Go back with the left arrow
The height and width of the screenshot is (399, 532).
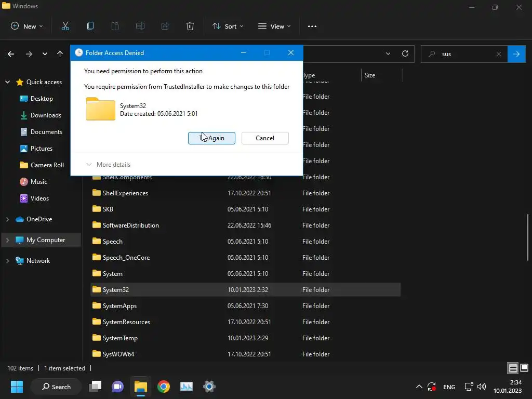pyautogui.click(x=11, y=54)
